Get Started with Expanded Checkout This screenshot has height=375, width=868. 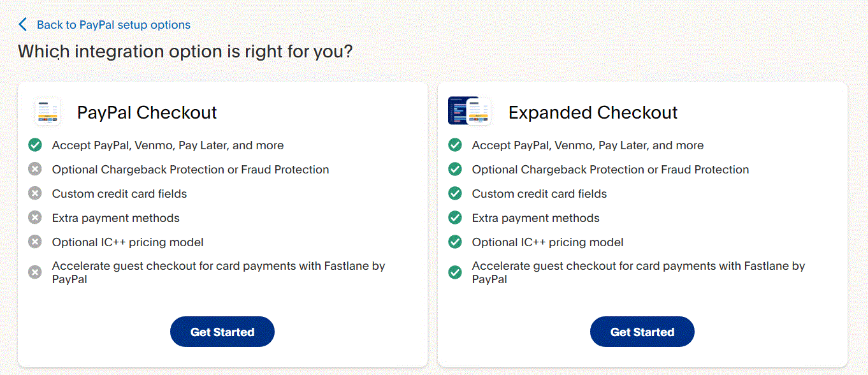click(x=642, y=332)
